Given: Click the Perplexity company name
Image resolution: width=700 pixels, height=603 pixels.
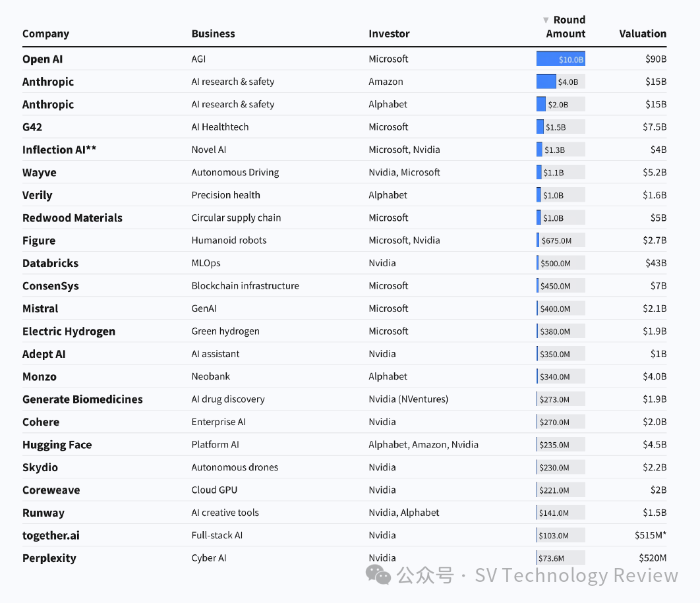Looking at the screenshot, I should pyautogui.click(x=49, y=558).
